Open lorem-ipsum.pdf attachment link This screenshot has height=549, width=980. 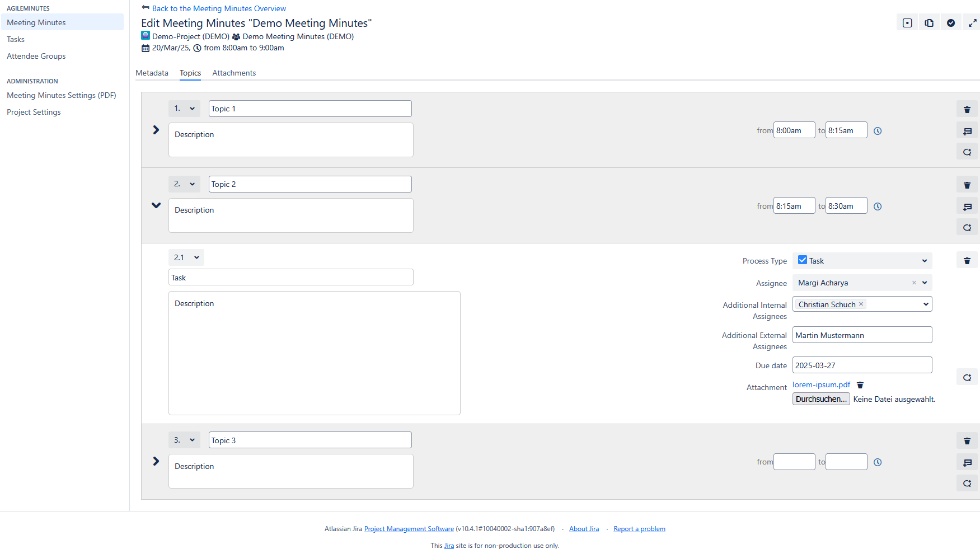821,384
